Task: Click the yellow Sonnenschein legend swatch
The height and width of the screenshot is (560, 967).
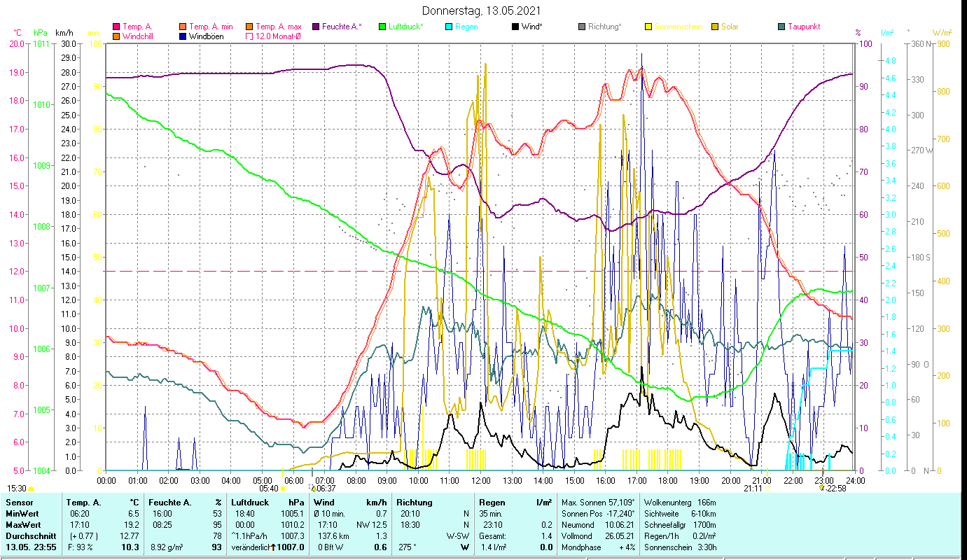Action: [648, 27]
